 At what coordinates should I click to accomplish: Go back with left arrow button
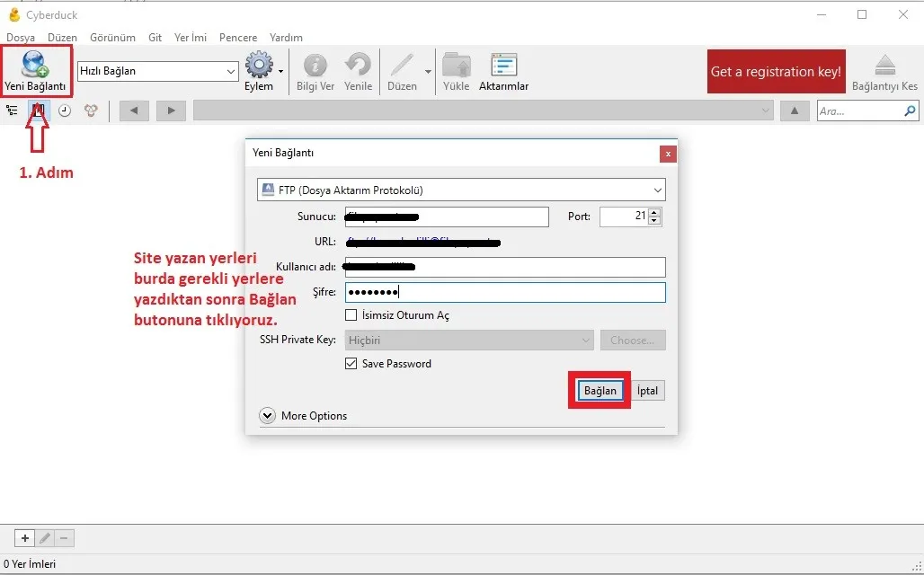pos(134,111)
